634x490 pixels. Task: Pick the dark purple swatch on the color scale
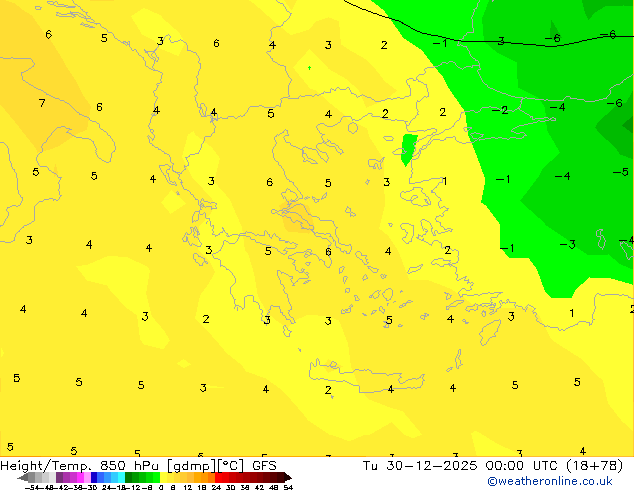tap(59, 477)
